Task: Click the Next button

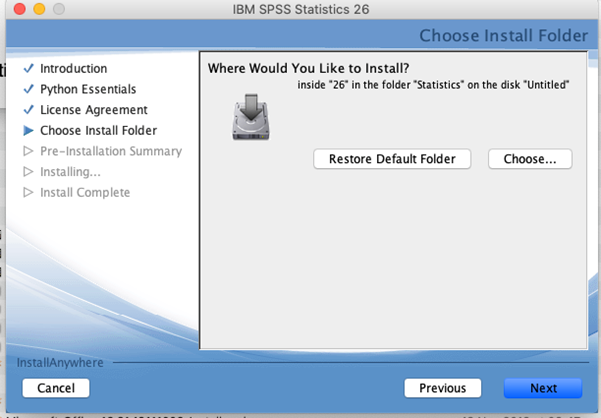Action: [x=543, y=388]
